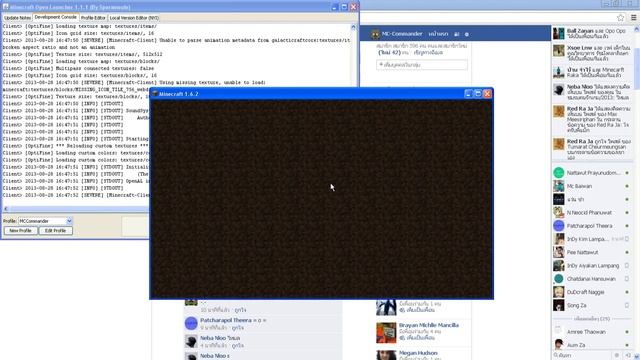This screenshot has height=360, width=640.
Task: Click the add people to group field
Action: [x=422, y=64]
